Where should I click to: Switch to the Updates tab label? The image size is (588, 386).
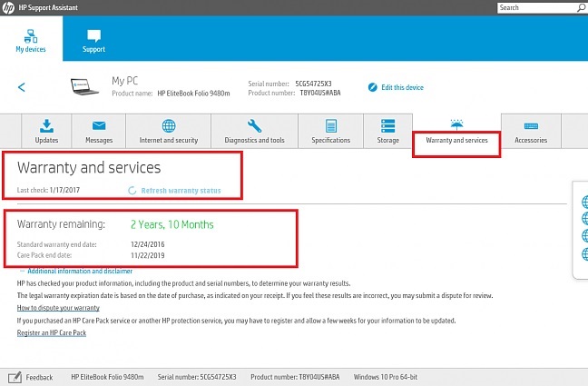46,140
